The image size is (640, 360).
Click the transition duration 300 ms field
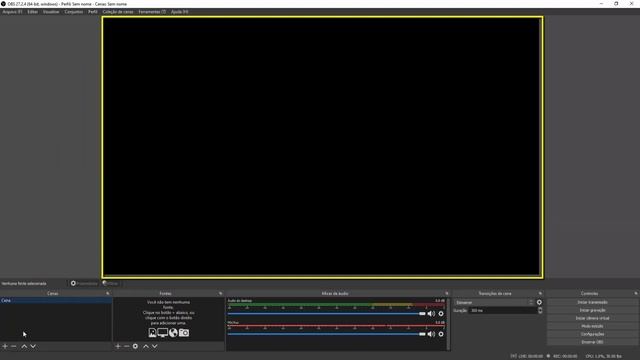(503, 311)
